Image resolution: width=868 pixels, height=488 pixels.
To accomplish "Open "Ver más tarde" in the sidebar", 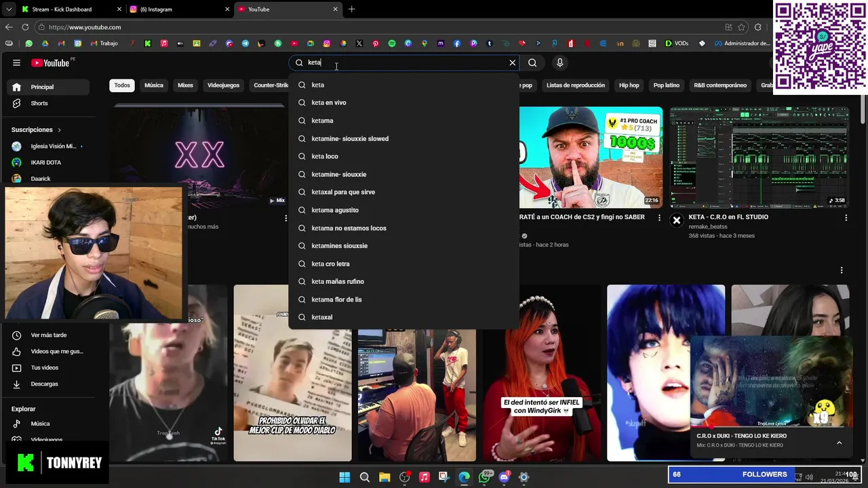I will pyautogui.click(x=48, y=335).
